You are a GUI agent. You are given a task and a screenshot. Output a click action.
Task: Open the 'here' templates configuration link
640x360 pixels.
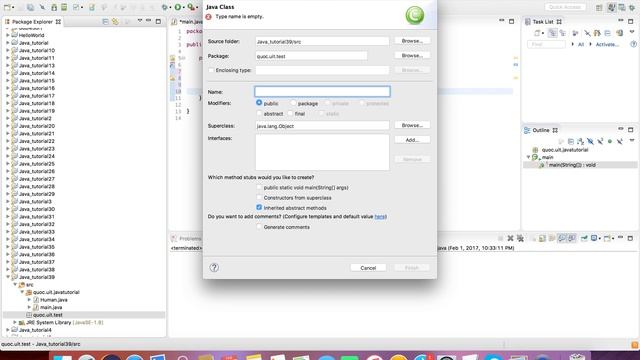(380, 217)
